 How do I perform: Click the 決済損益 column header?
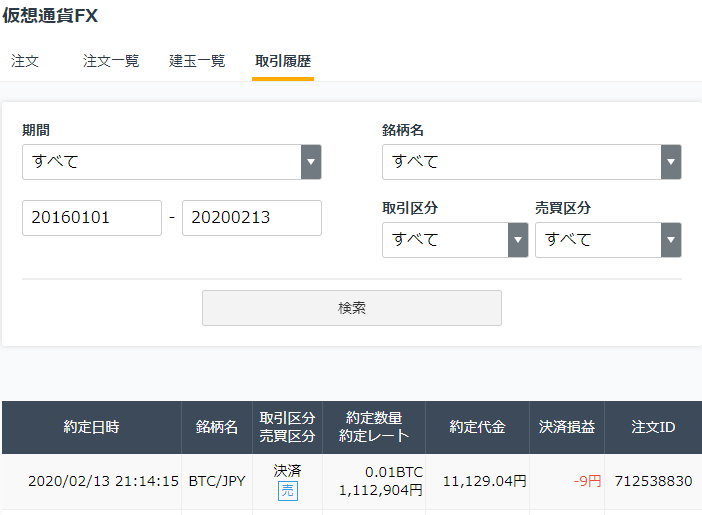click(x=567, y=427)
